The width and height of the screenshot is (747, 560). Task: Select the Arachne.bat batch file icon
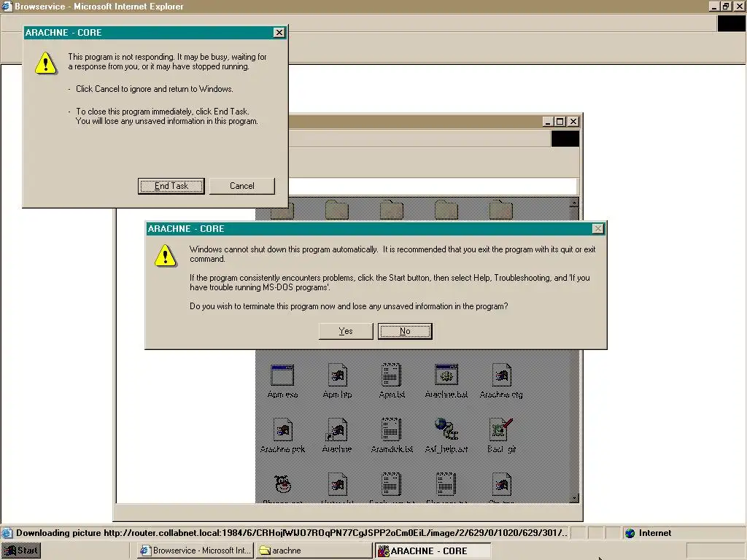(x=446, y=376)
